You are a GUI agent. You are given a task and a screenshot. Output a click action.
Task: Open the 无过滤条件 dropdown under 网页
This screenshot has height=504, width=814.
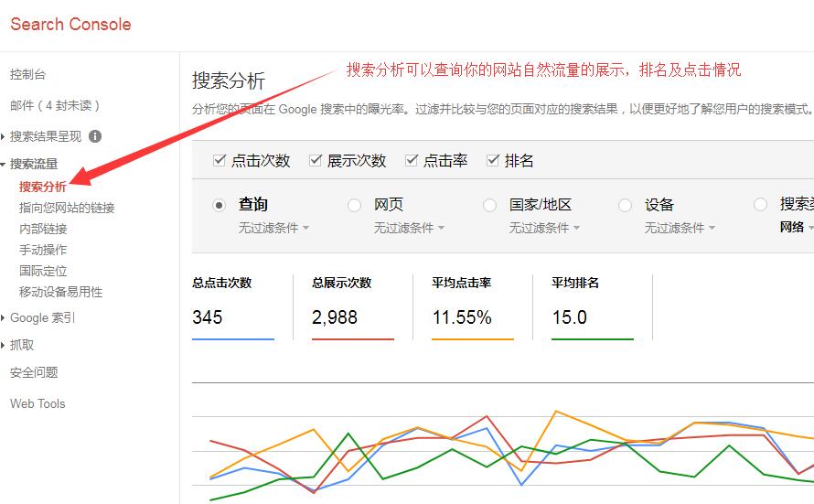pos(409,228)
